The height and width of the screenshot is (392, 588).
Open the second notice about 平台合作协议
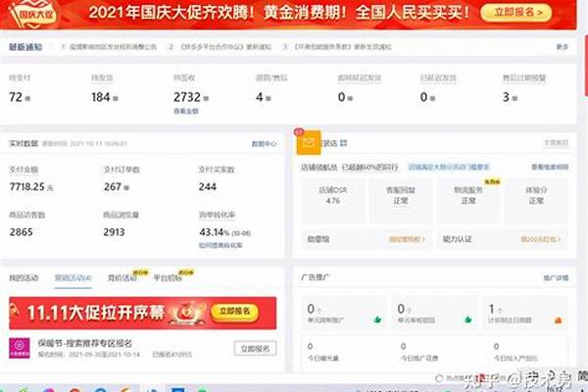point(225,47)
